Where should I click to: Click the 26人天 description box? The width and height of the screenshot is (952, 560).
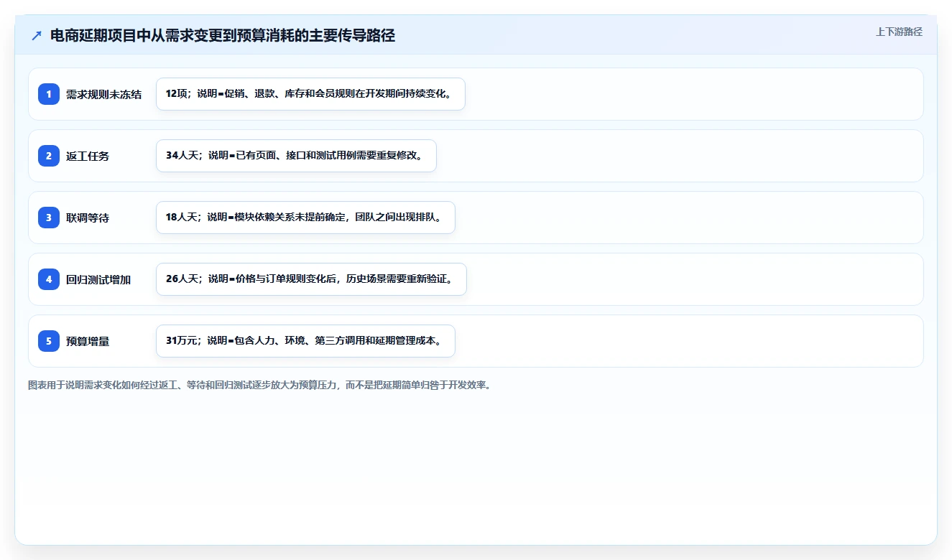[311, 279]
